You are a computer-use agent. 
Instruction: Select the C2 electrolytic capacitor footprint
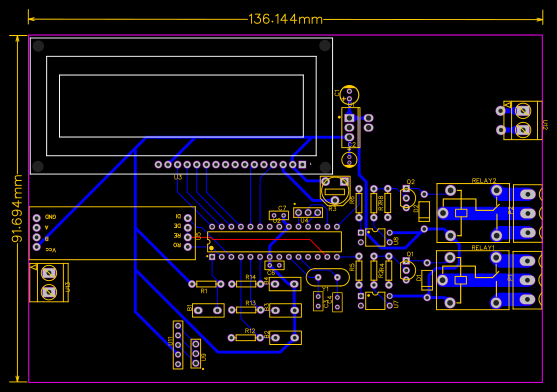coord(349,159)
